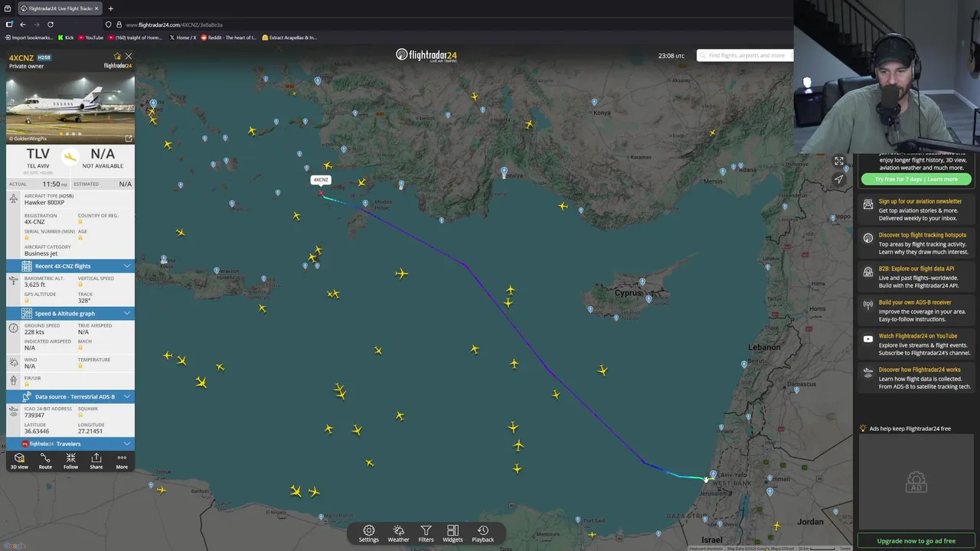The width and height of the screenshot is (980, 551).
Task: Expand Speed & Altitude graph section
Action: [x=70, y=313]
